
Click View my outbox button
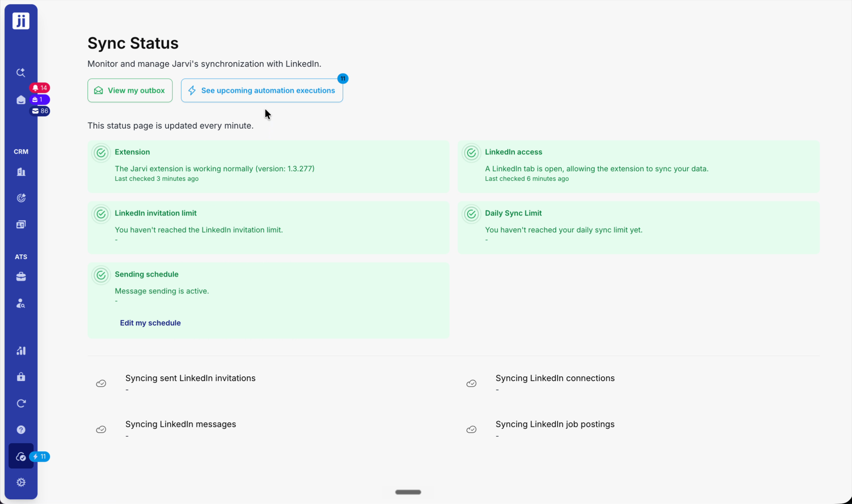pos(130,90)
